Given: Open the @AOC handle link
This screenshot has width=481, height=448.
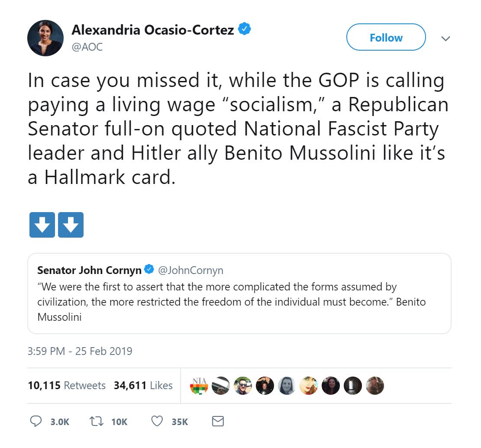Looking at the screenshot, I should 87,47.
